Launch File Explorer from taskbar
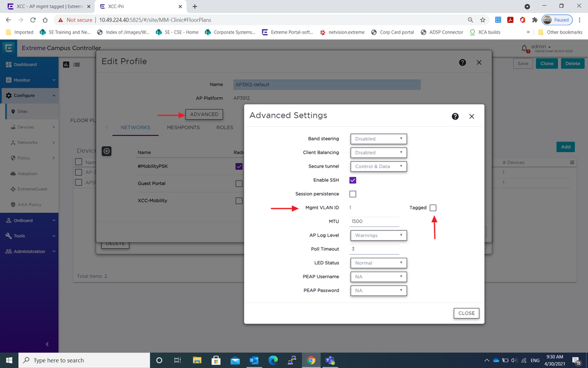588x368 pixels. (197, 360)
